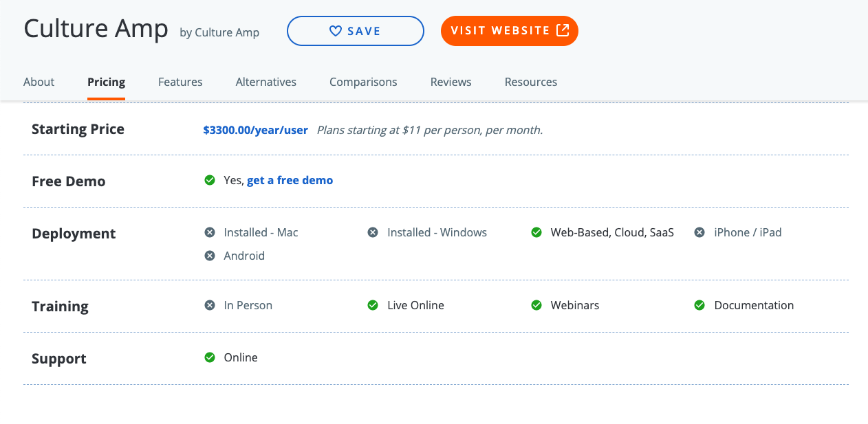This screenshot has width=868, height=424.
Task: Select the Pricing tab
Action: (x=106, y=82)
